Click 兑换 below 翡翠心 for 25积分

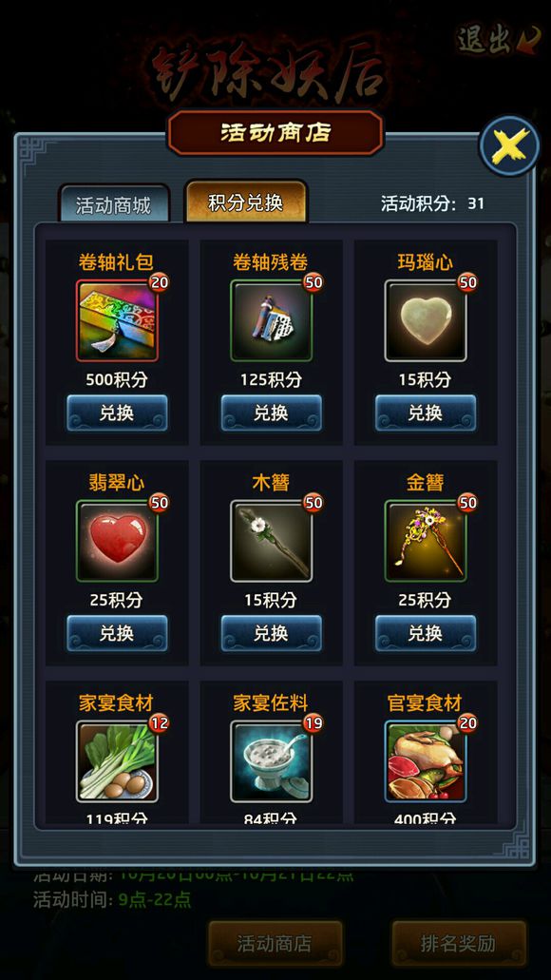click(x=117, y=634)
